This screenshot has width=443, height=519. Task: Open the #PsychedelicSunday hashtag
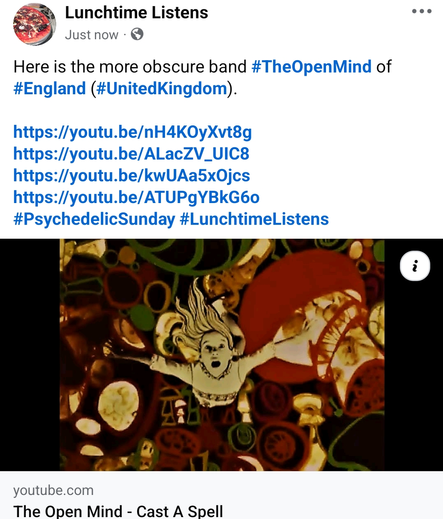point(94,219)
